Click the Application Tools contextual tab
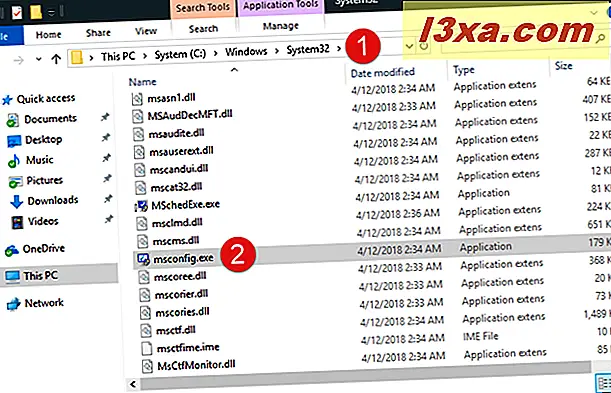Image resolution: width=611 pixels, height=393 pixels. 281,5
